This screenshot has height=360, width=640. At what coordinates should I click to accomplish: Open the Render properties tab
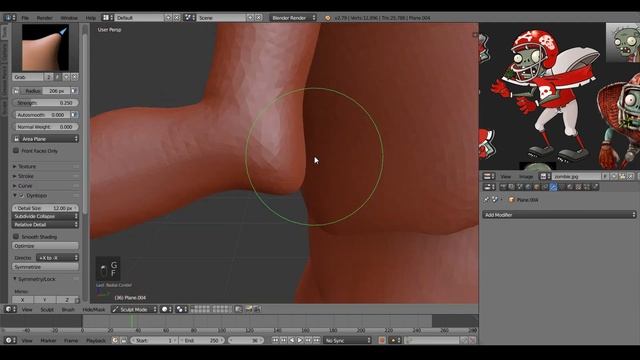pyautogui.click(x=503, y=187)
